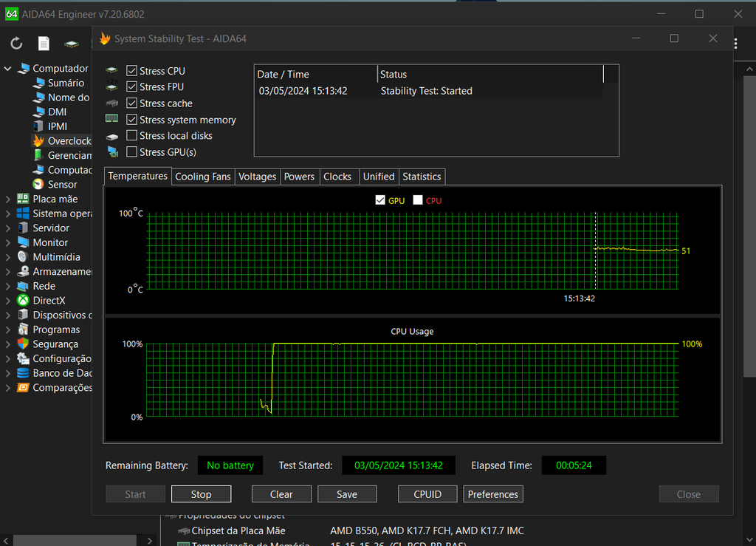Click the flame icon in System Stability Test title
This screenshot has width=756, height=546.
pos(105,38)
